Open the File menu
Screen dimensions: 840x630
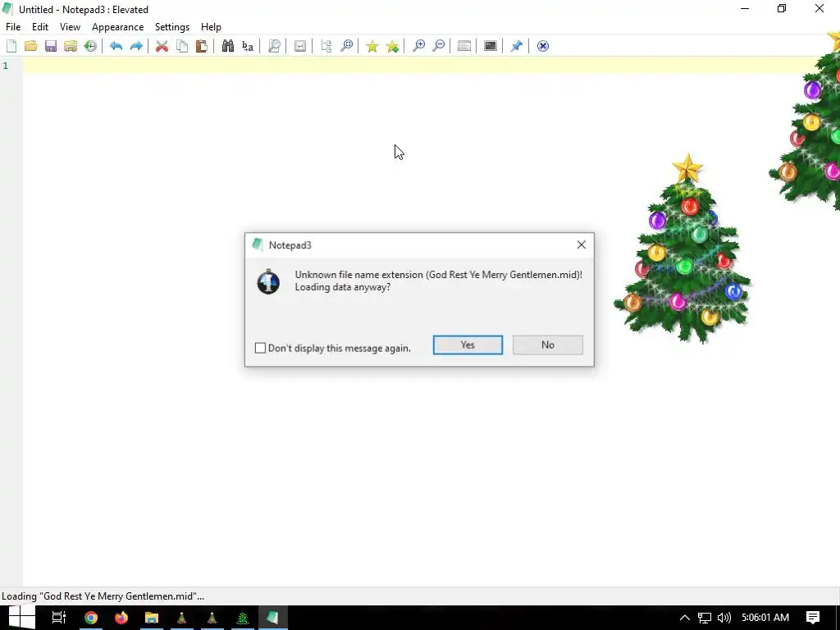(13, 27)
